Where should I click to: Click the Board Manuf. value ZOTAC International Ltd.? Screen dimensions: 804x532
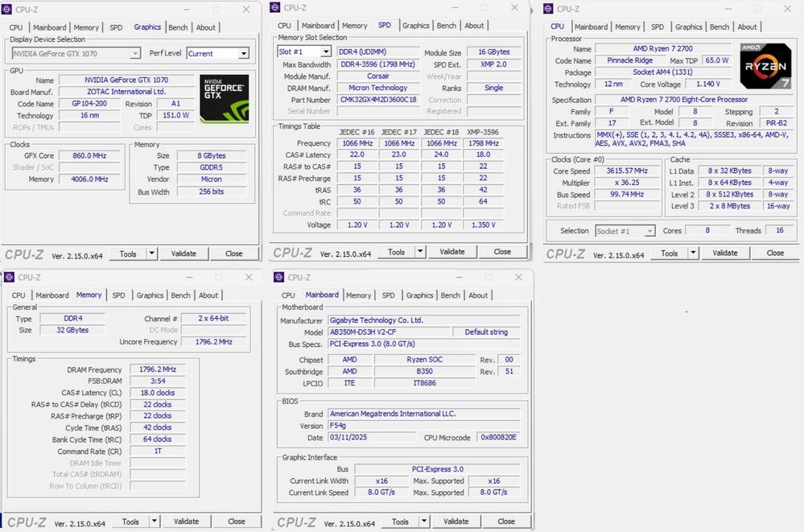point(126,92)
